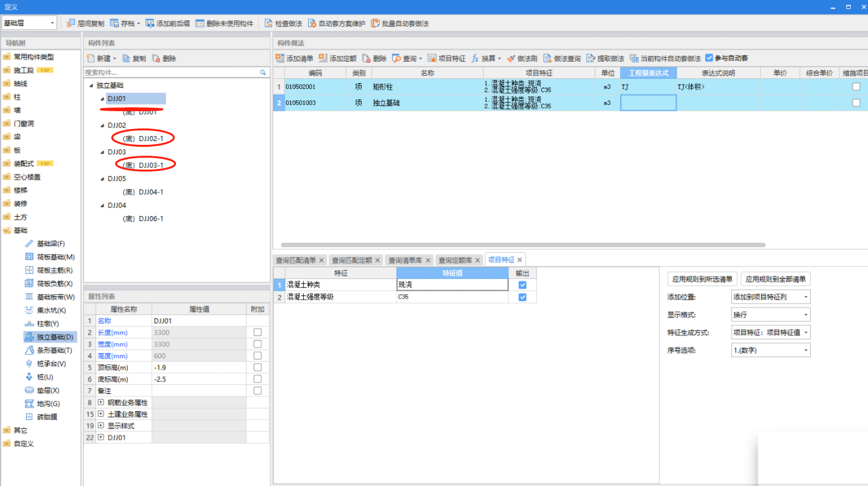The width and height of the screenshot is (868, 486).
Task: Expand the 土建业务属性 property group
Action: (101, 414)
